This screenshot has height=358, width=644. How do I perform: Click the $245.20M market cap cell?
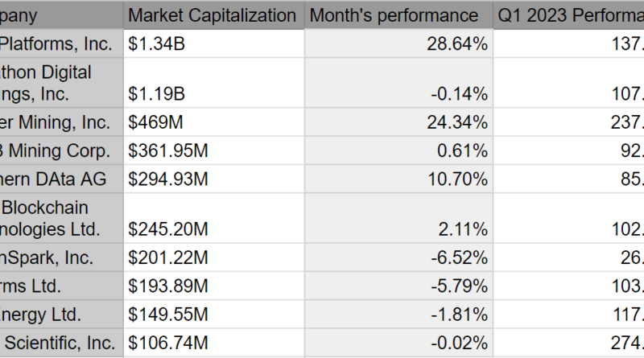(213, 229)
